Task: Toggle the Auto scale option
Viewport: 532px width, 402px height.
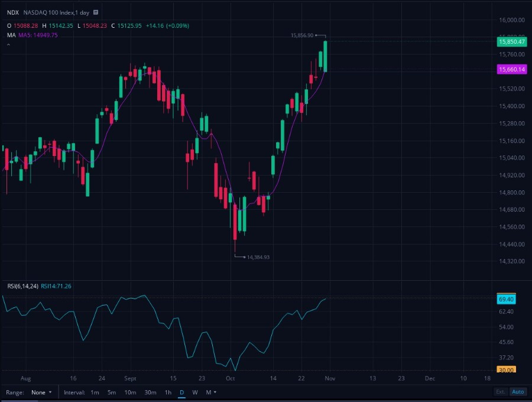Action: coord(518,392)
